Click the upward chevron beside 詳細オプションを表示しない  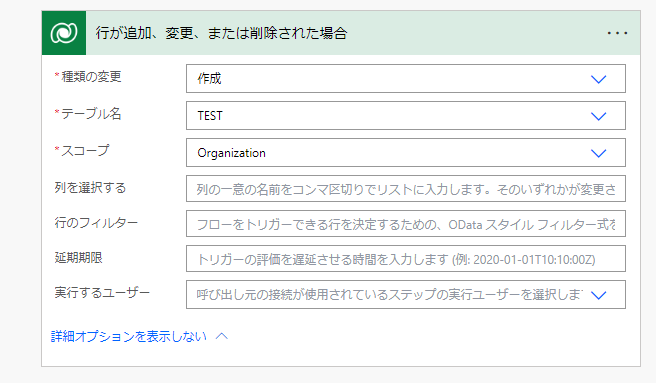coord(222,336)
